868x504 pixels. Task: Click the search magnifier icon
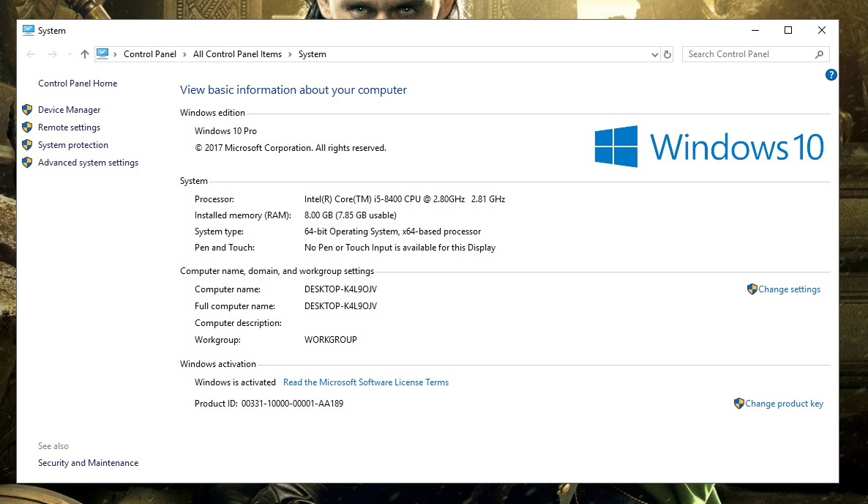coord(819,54)
